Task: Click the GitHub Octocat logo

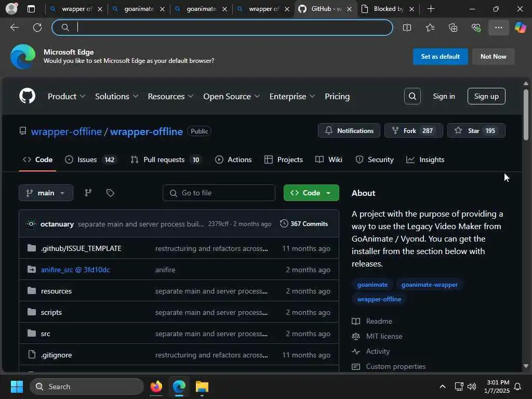Action: (x=27, y=96)
